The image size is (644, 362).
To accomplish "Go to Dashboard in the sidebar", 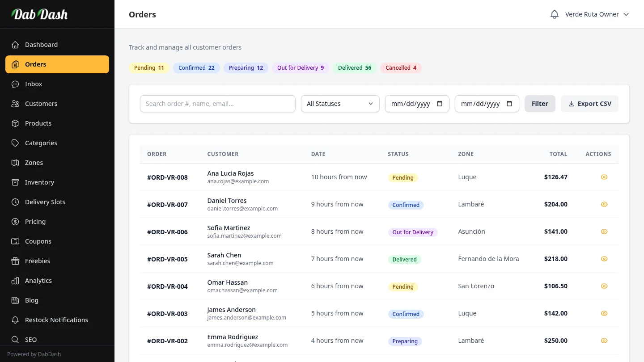I will pyautogui.click(x=41, y=45).
